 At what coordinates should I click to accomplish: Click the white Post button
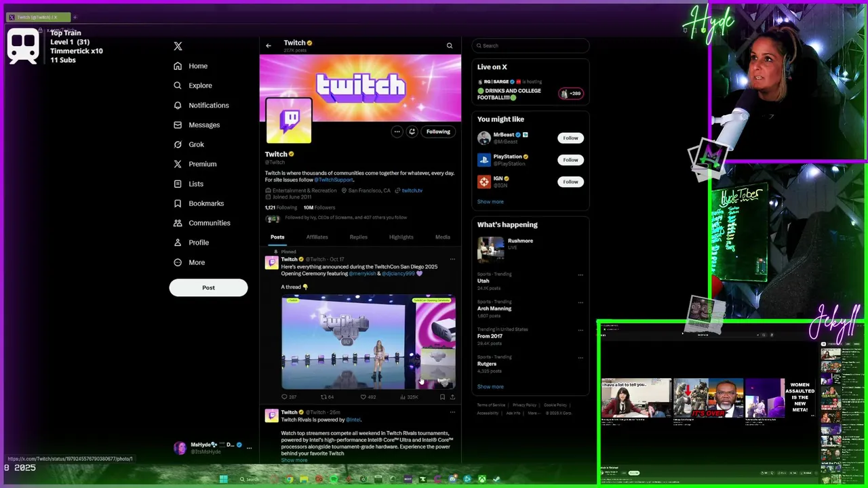pos(208,287)
